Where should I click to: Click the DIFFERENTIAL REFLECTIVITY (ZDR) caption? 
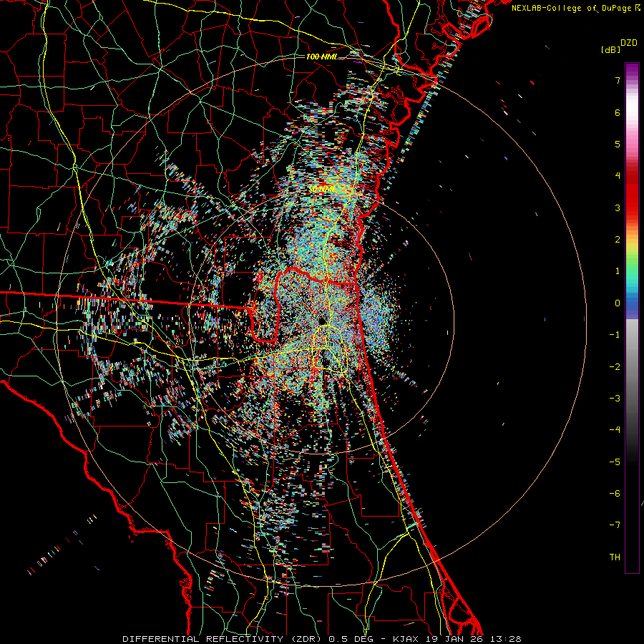click(x=223, y=639)
